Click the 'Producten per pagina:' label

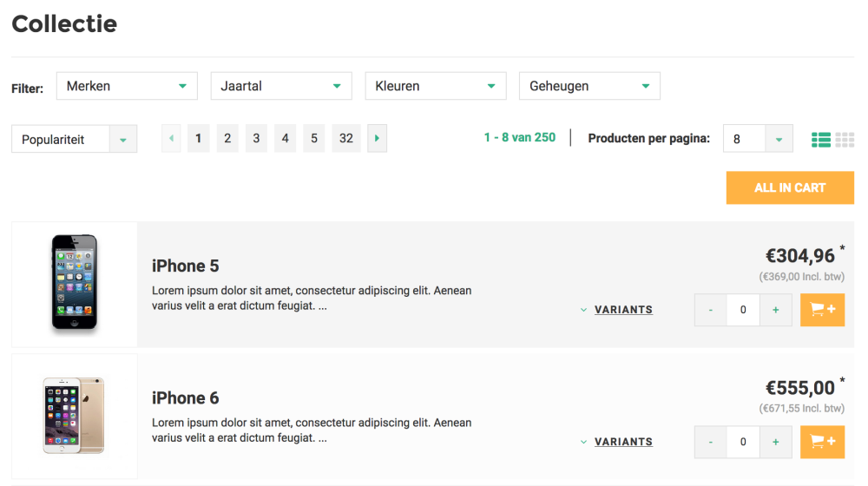tap(648, 138)
